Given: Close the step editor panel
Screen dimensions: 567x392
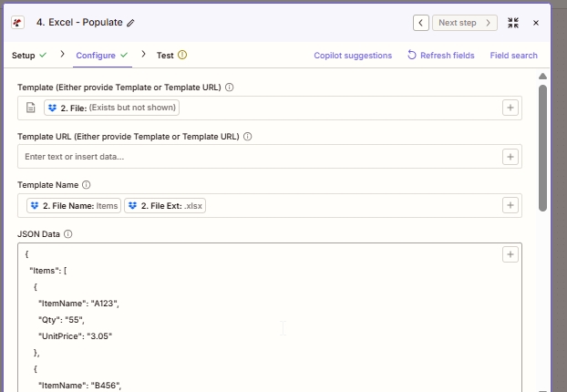Looking at the screenshot, I should (x=536, y=23).
